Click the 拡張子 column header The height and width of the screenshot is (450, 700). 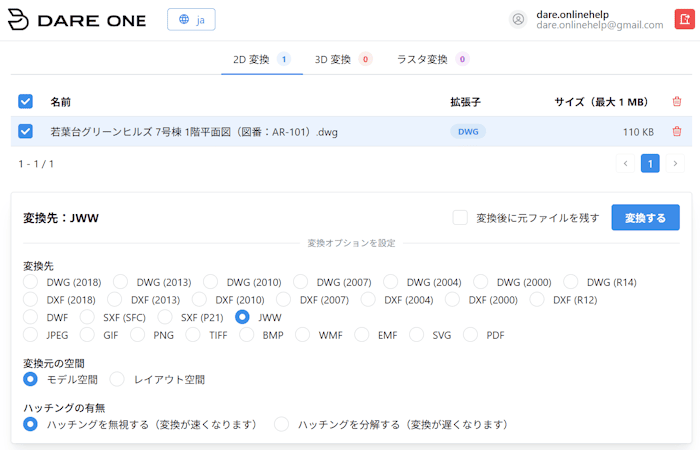coord(465,102)
